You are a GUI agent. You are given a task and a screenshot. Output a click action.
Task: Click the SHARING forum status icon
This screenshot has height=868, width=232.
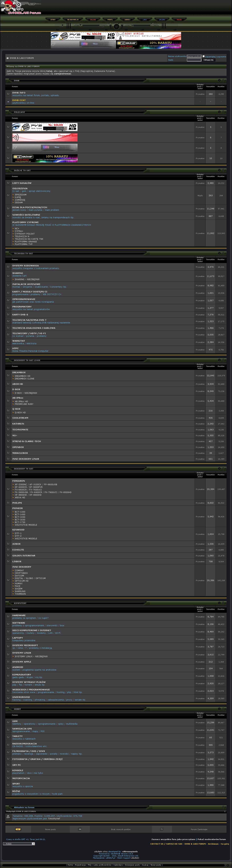click(8, 276)
